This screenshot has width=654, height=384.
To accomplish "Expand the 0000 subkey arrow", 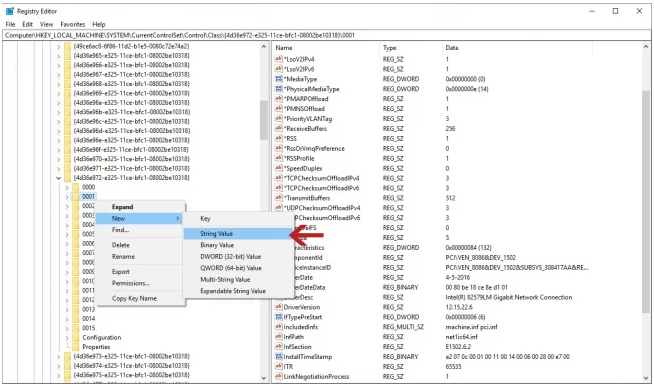I will [67, 187].
